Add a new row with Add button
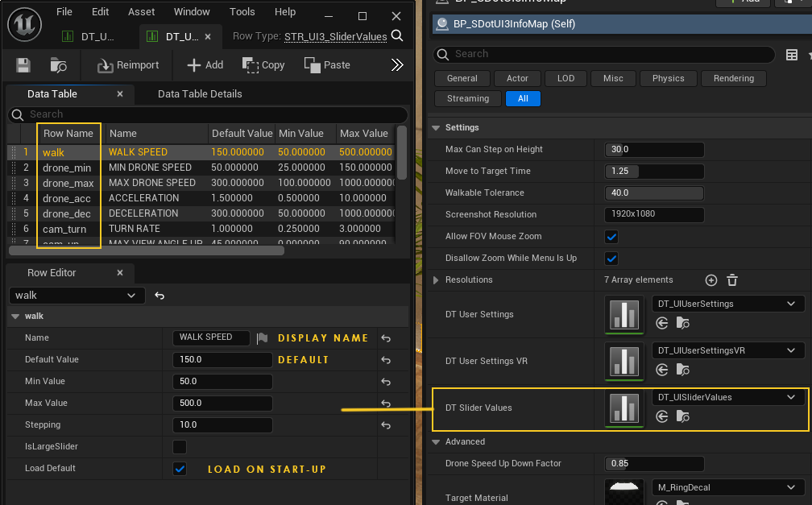 tap(205, 65)
